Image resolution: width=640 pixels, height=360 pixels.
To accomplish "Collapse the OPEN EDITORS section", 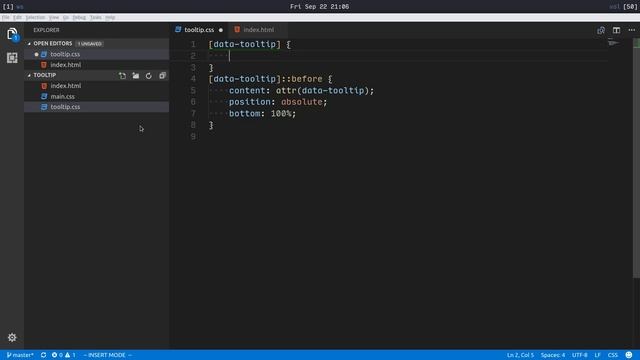I will pyautogui.click(x=29, y=44).
